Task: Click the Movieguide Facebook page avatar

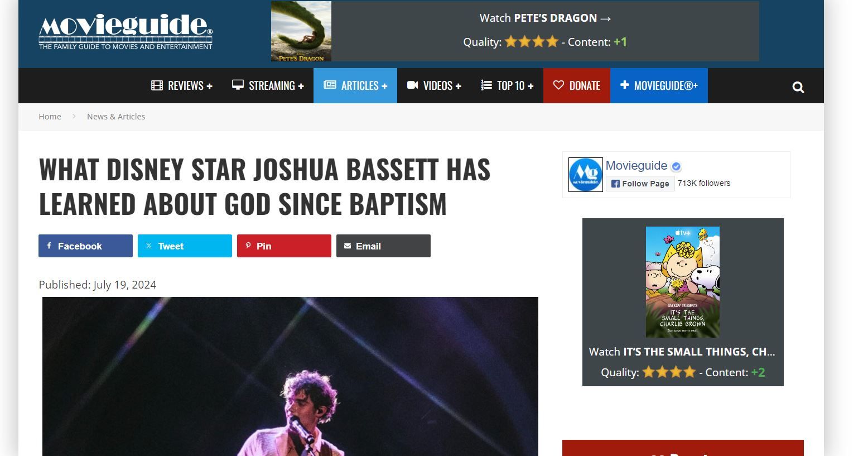Action: (585, 175)
